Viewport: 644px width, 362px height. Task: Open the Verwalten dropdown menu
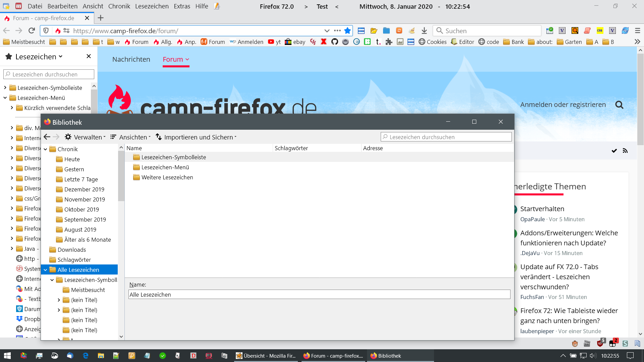85,137
